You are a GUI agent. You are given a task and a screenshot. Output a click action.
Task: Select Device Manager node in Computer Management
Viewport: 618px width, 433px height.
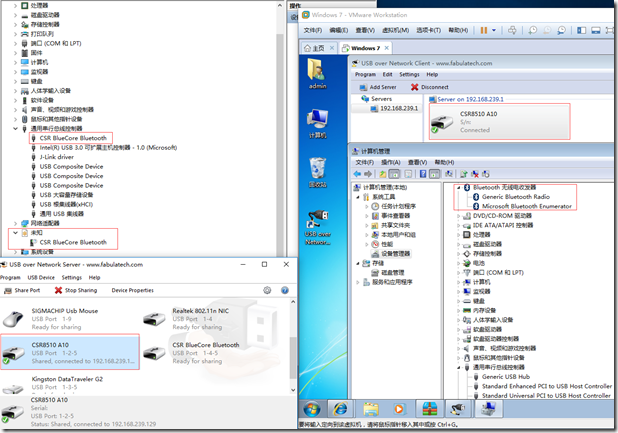395,254
